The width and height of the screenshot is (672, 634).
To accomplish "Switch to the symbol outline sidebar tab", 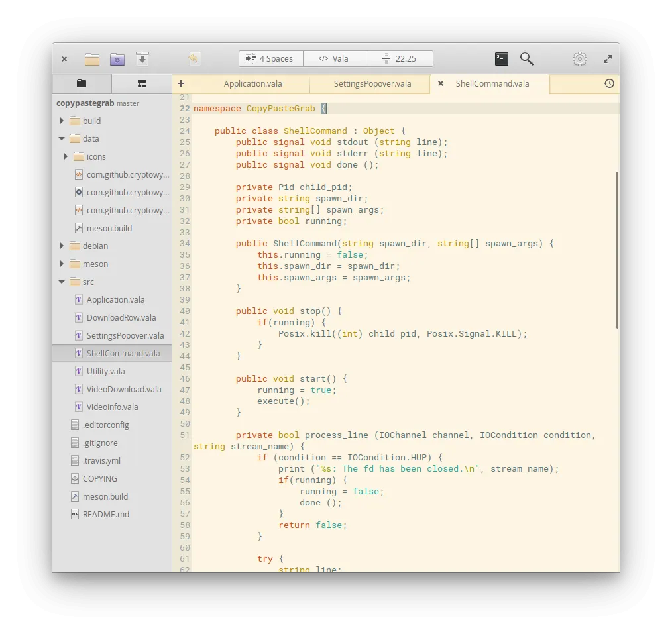I will [141, 83].
